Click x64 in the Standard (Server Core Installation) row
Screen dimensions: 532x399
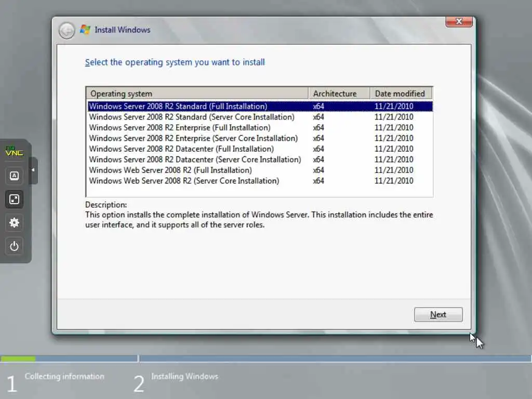point(318,117)
